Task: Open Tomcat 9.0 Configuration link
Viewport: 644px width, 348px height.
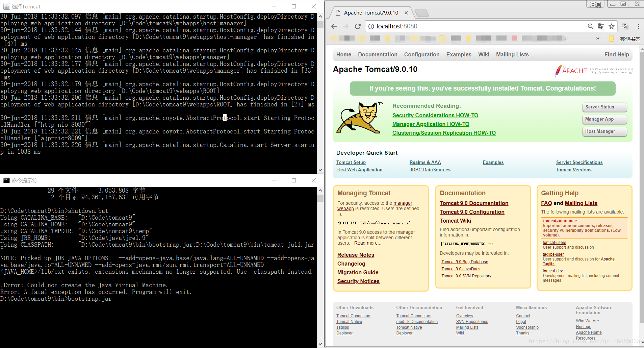Action: [x=472, y=212]
